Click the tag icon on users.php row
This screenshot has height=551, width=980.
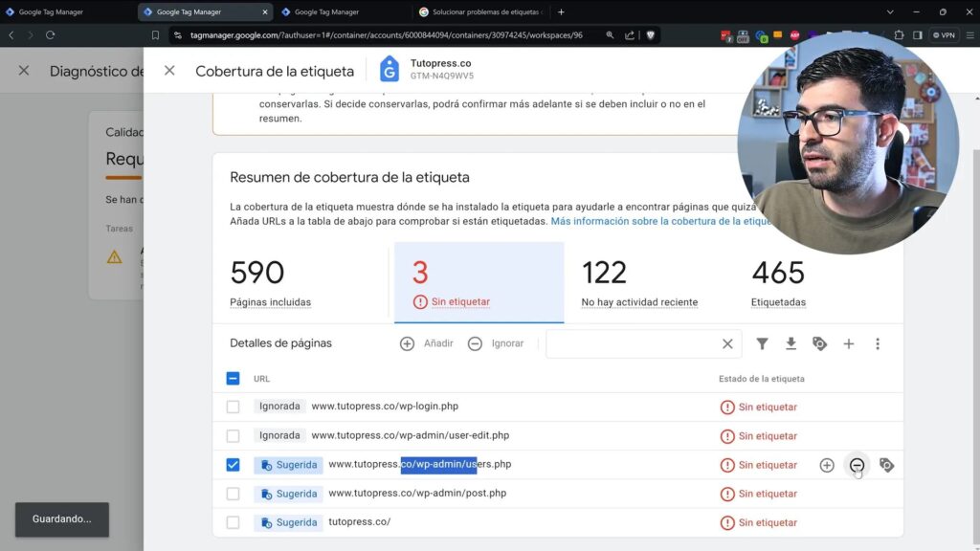(886, 465)
